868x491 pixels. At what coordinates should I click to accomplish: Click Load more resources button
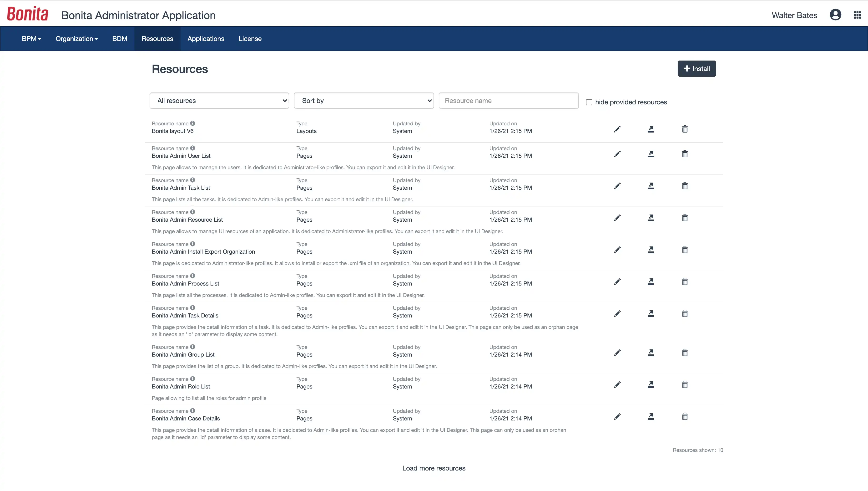click(434, 467)
